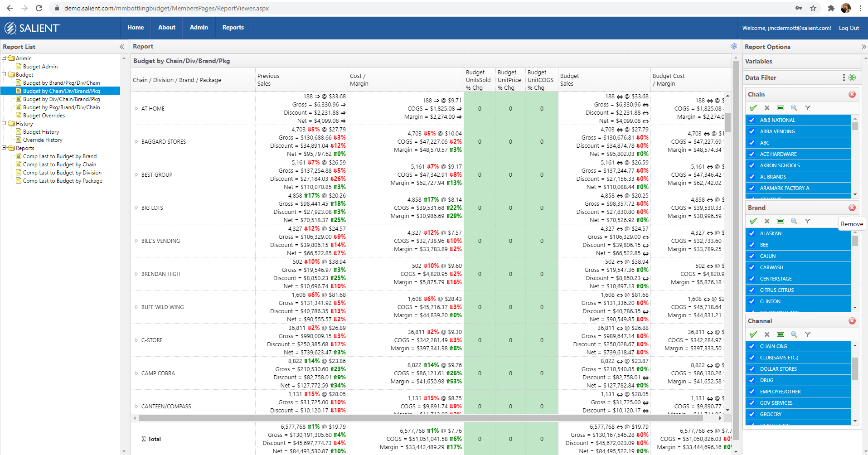The height and width of the screenshot is (455, 868).
Task: Click the funnel icon in Chain filter
Action: pyautogui.click(x=808, y=108)
